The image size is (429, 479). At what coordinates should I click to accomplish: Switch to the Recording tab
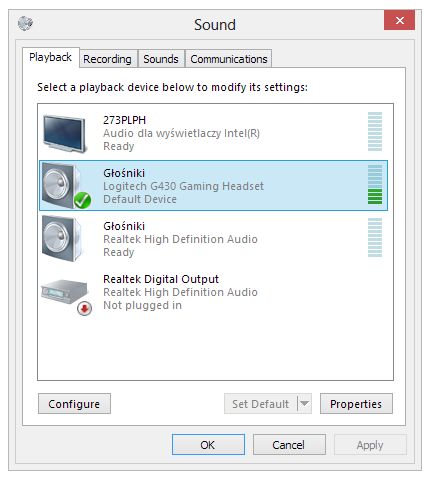[x=107, y=59]
